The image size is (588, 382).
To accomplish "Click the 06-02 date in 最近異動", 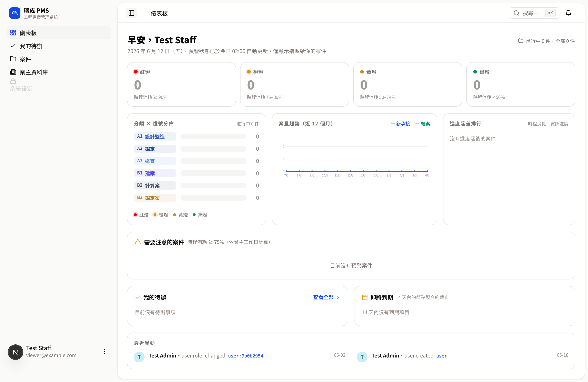I will [340, 355].
